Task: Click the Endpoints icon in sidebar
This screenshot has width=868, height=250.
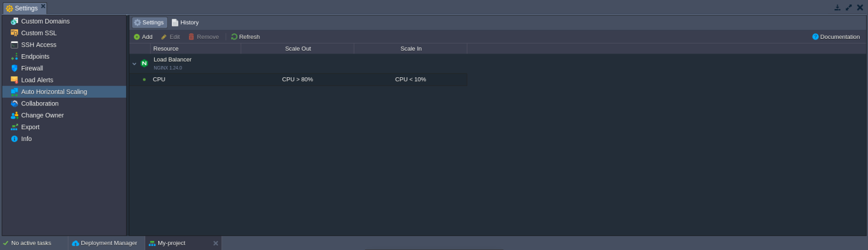Action: click(14, 56)
